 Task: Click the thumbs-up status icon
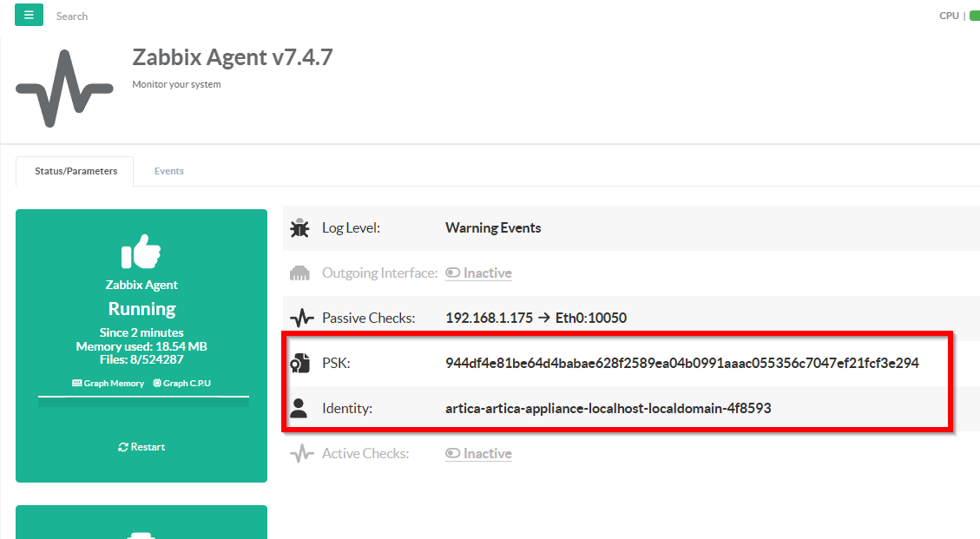[141, 252]
